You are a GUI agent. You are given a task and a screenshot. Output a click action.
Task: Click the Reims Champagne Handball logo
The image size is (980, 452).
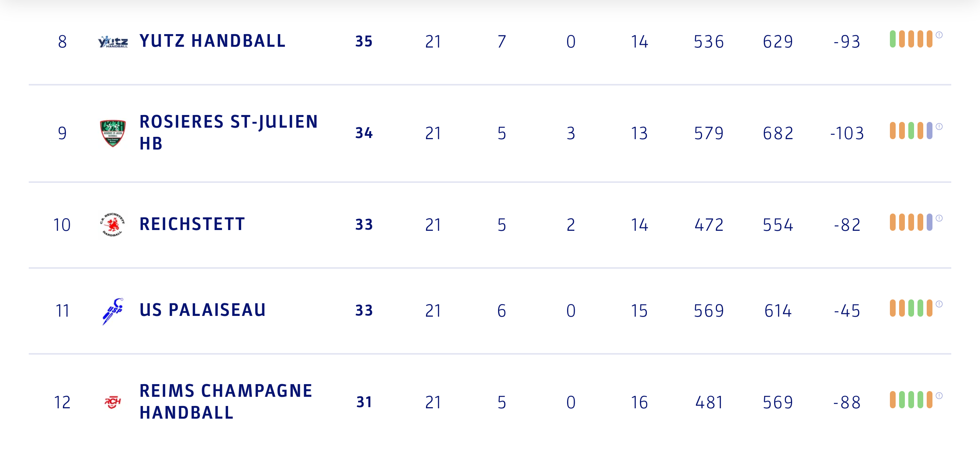[113, 402]
